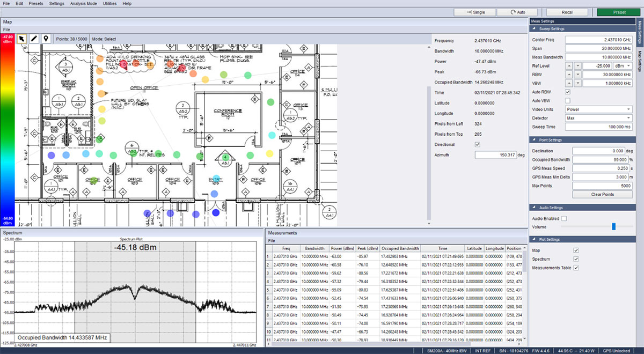Uncheck the Directional checkbox
The height and width of the screenshot is (354, 644).
click(477, 144)
